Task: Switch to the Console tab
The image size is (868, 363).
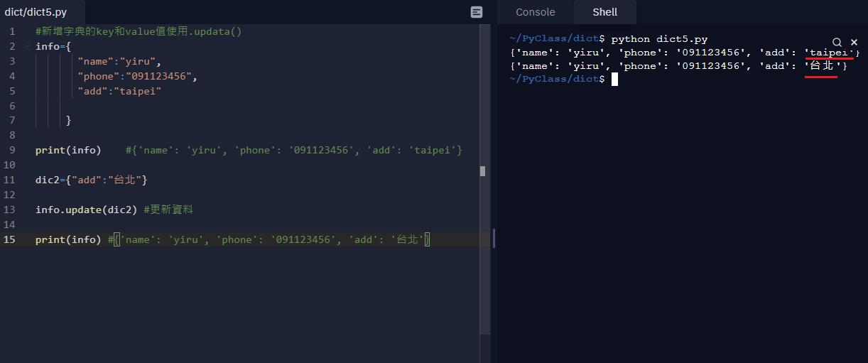Action: pyautogui.click(x=535, y=12)
